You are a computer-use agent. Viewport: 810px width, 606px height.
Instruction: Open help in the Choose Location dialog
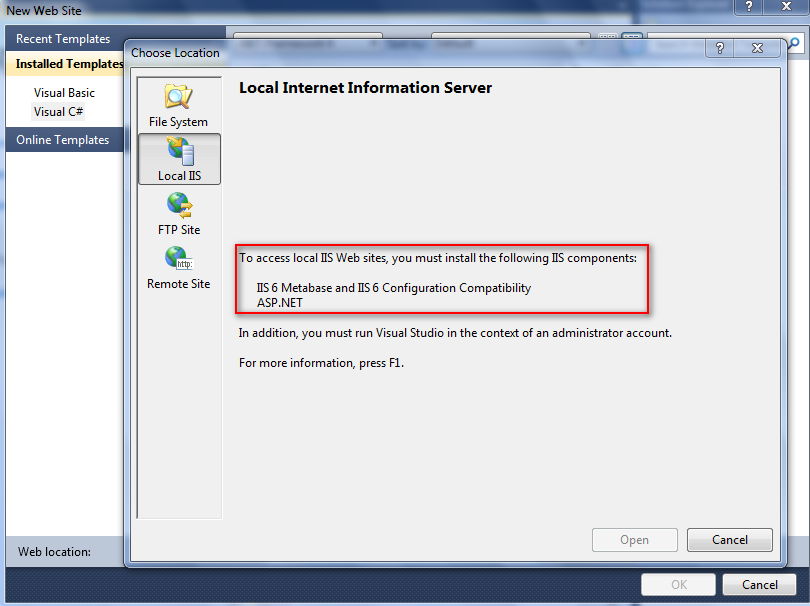[720, 48]
